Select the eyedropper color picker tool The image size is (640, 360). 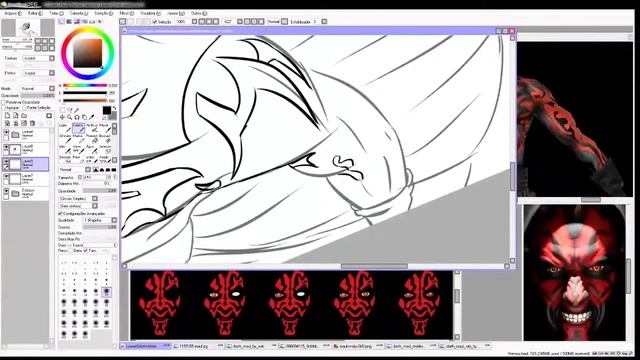(x=91, y=118)
